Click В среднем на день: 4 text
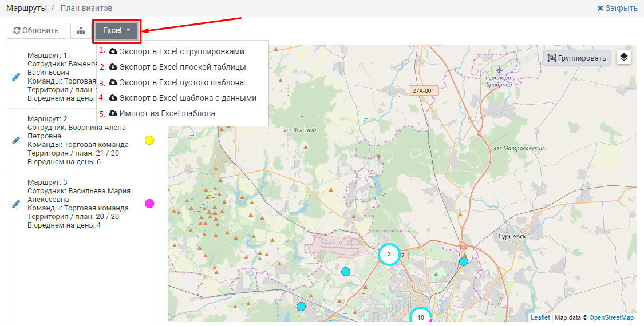 pyautogui.click(x=64, y=225)
